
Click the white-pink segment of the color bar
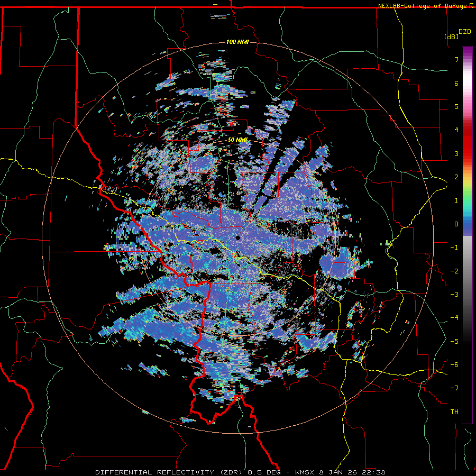467,84
